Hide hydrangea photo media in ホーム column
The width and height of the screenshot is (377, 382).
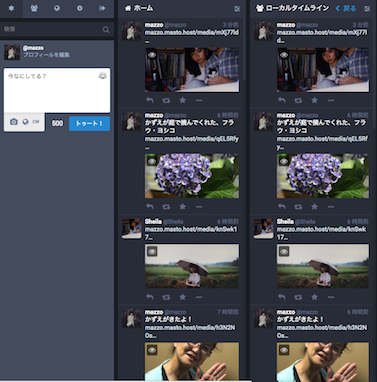[152, 161]
